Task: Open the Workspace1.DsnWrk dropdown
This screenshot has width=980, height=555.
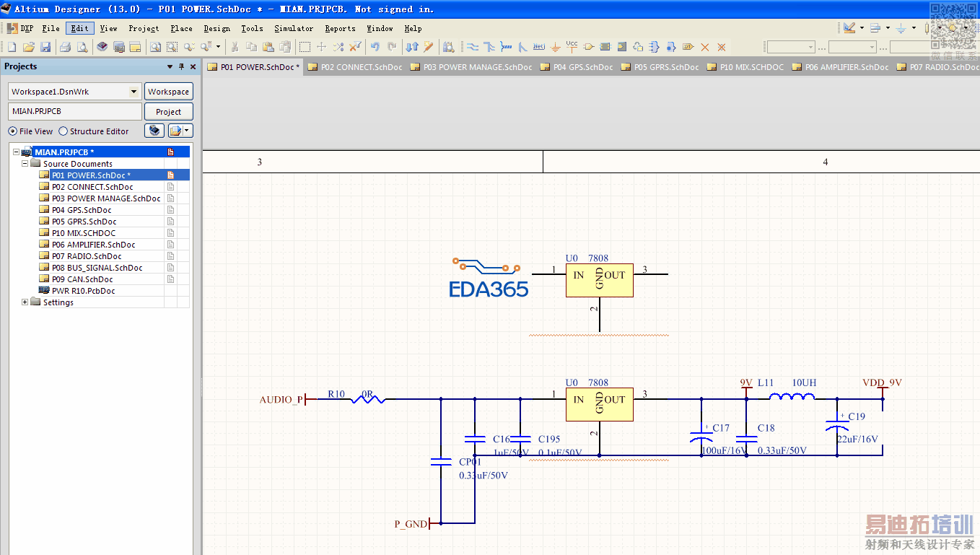Action: coord(134,92)
